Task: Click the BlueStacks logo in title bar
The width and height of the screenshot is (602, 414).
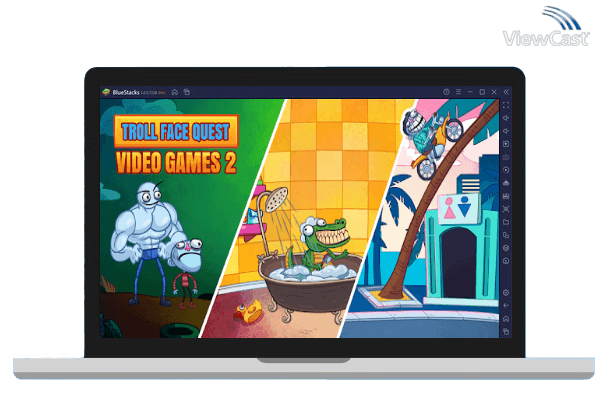Action: (x=106, y=92)
